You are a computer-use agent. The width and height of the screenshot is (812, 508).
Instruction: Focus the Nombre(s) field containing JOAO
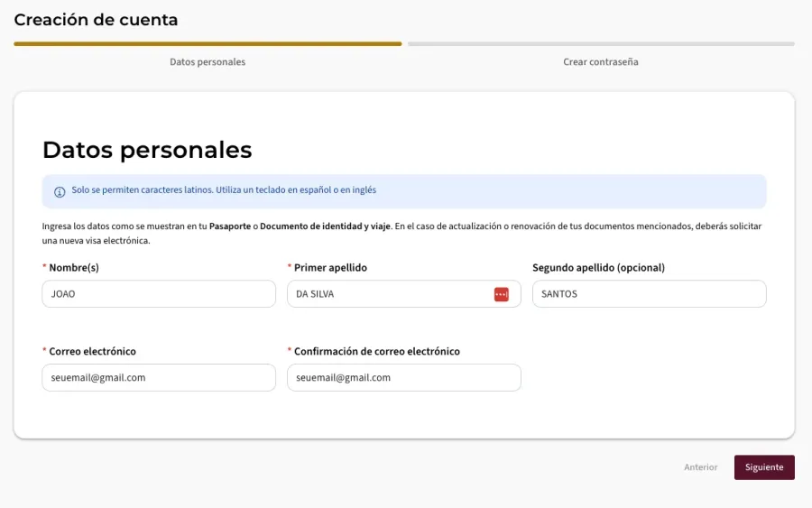click(158, 294)
